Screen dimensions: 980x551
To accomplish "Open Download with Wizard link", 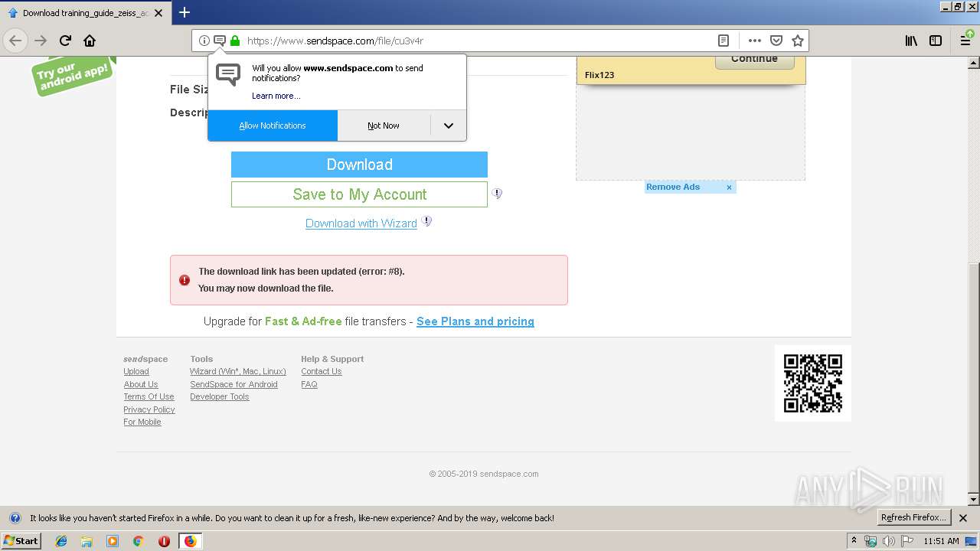I will [361, 223].
